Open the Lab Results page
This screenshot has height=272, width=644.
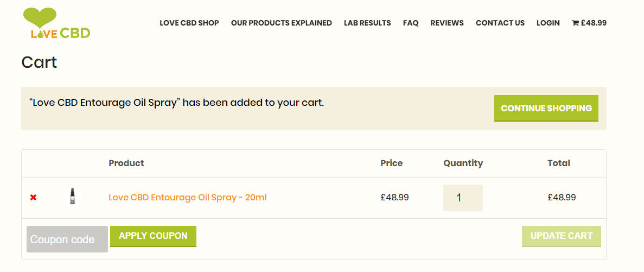(x=367, y=23)
